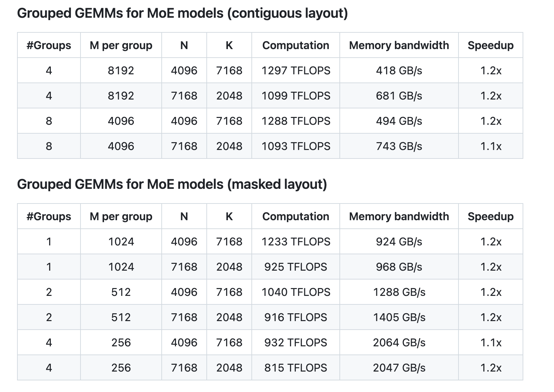This screenshot has height=392, width=554.
Task: Click the 925 TFLOPS computation cell
Action: coord(296,267)
